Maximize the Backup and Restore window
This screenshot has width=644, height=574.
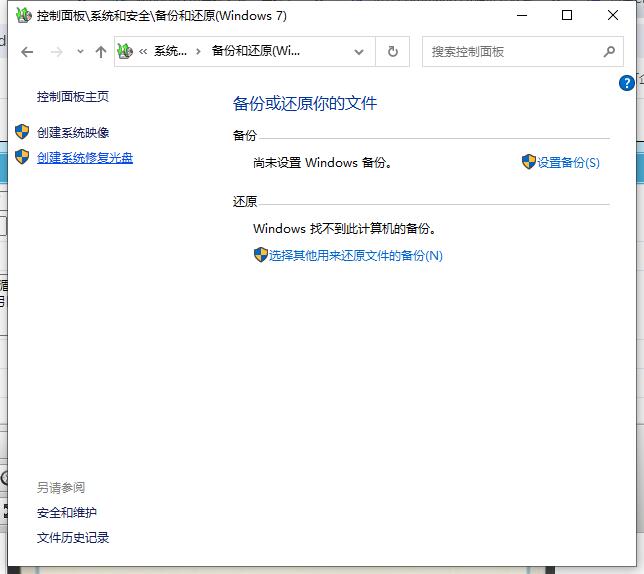point(567,16)
